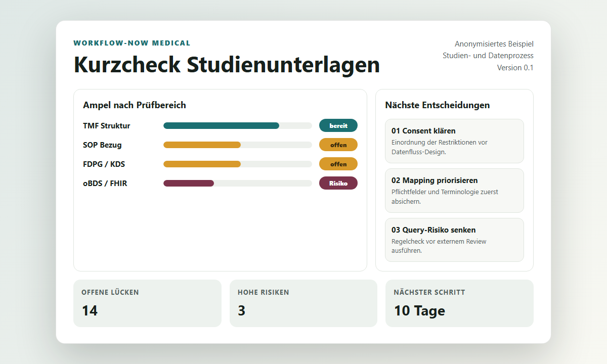This screenshot has width=607, height=364.
Task: Click the '10 Tage' value
Action: (x=419, y=310)
